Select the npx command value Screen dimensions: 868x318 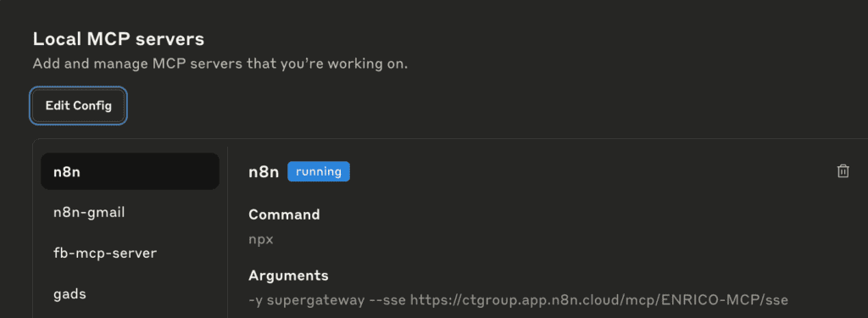pyautogui.click(x=261, y=241)
